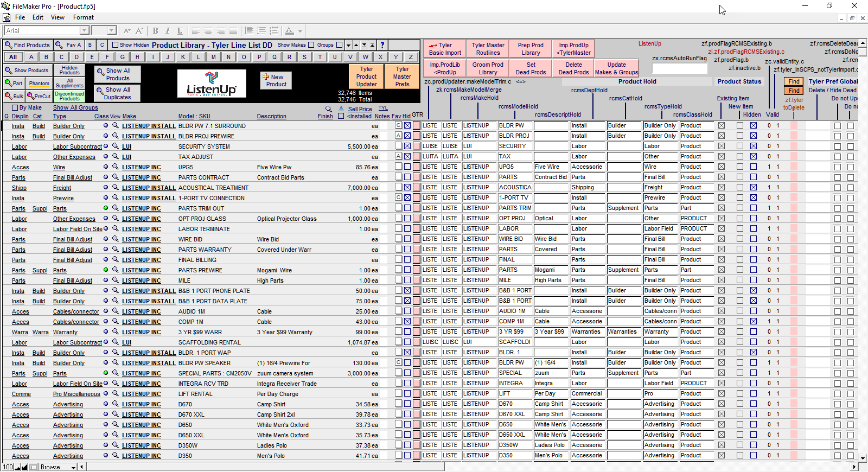Click Show All Duplicates button
The image size is (868, 472).
click(117, 93)
